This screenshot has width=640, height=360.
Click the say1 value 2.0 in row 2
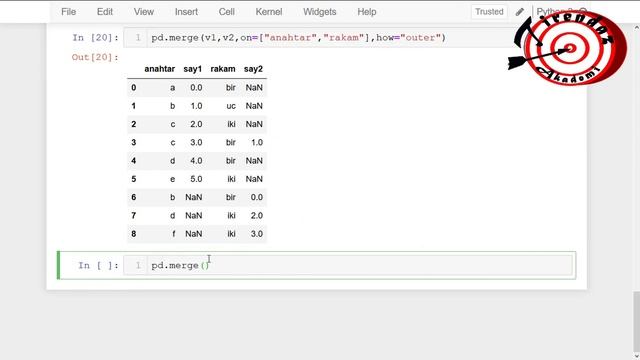tap(196, 124)
